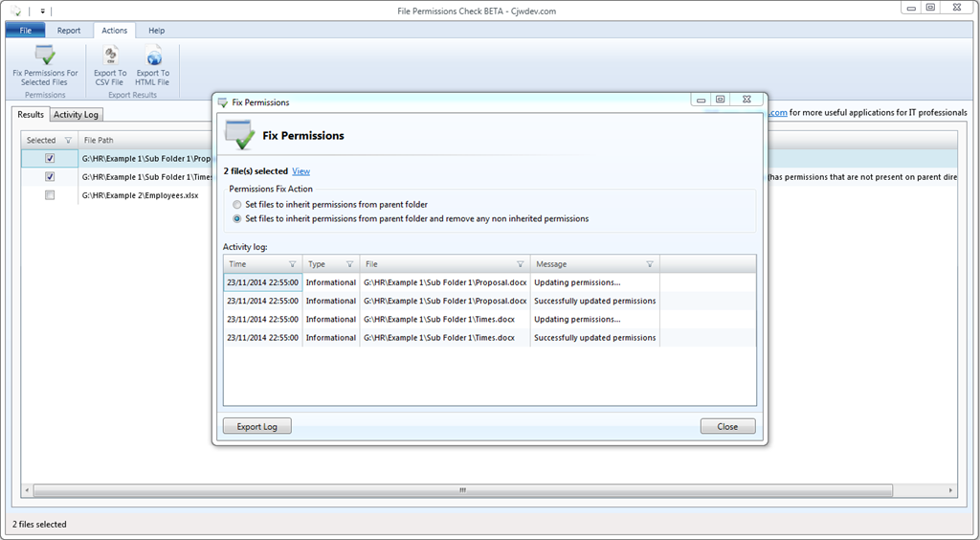Tick the Employees.xlsx row checkbox
This screenshot has height=540, width=980.
(50, 195)
